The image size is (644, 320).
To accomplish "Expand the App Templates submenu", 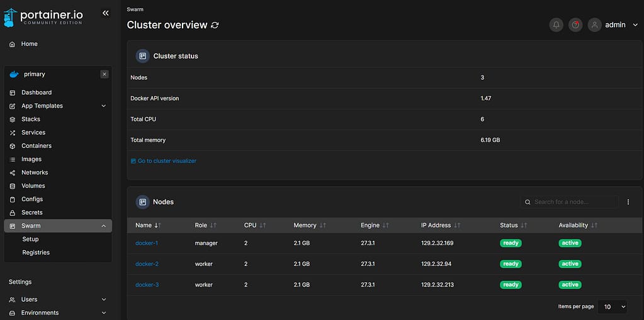I will [104, 106].
